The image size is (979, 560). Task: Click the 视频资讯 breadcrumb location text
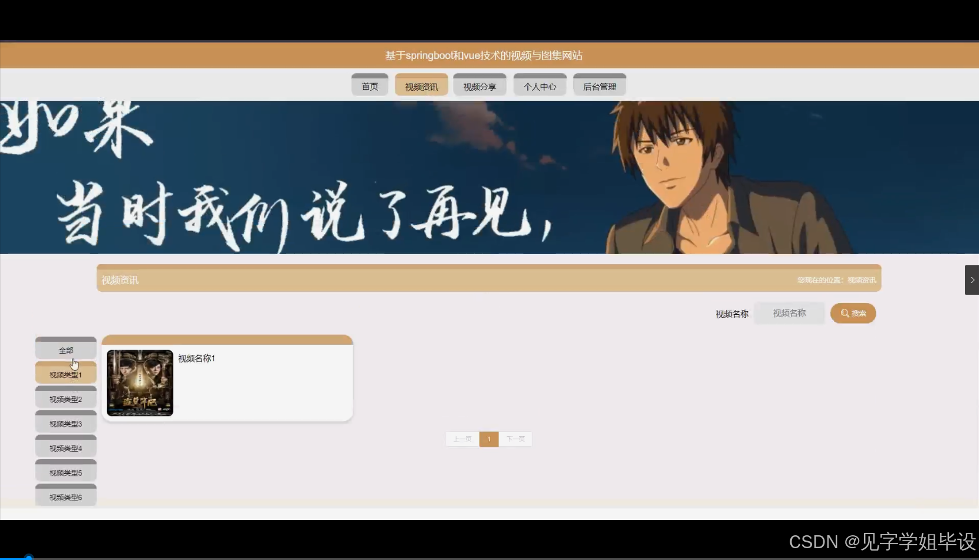tap(862, 280)
